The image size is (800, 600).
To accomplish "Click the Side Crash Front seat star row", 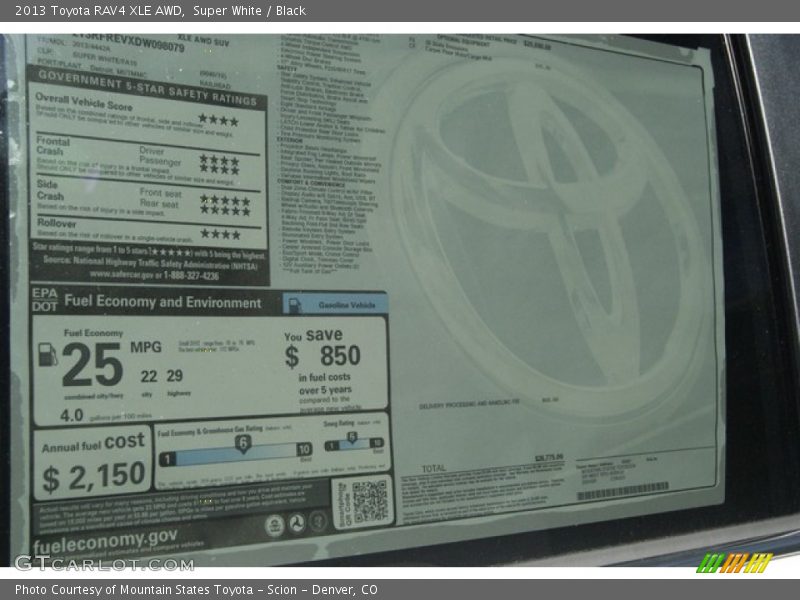I will (x=225, y=200).
